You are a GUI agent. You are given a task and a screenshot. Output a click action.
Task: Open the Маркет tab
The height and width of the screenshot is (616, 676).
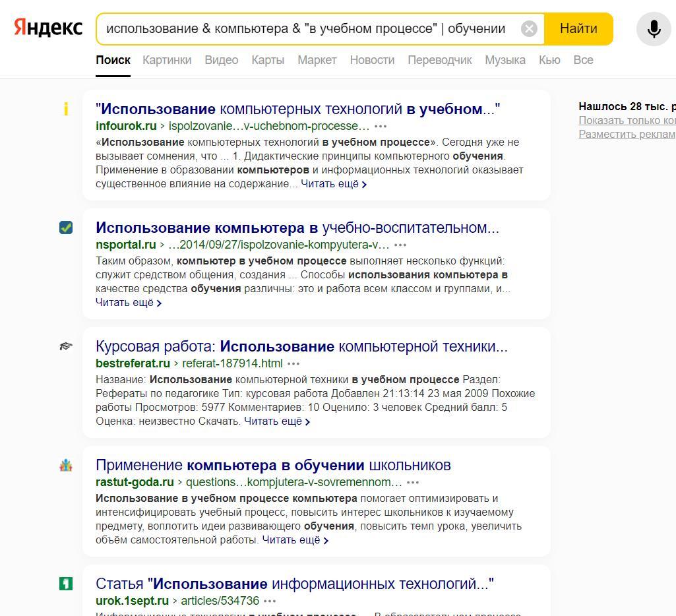click(x=317, y=60)
